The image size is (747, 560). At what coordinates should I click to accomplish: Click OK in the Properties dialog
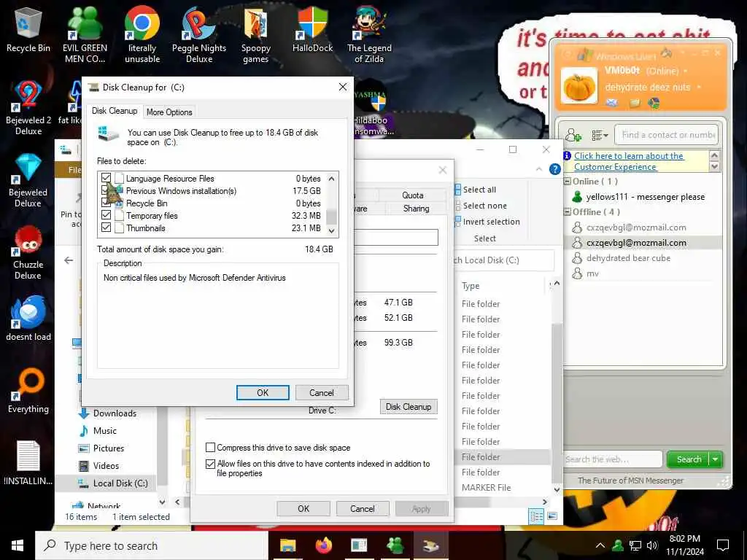(x=303, y=508)
